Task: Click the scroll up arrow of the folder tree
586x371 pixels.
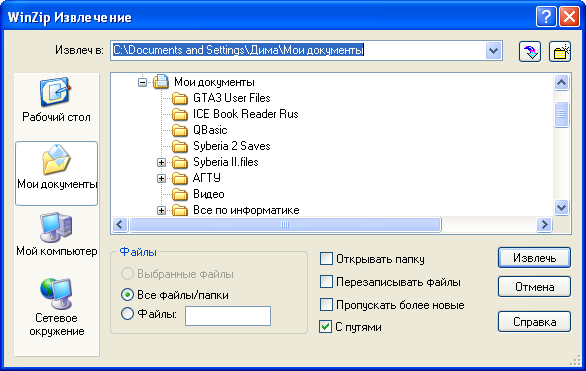Action: tap(561, 82)
